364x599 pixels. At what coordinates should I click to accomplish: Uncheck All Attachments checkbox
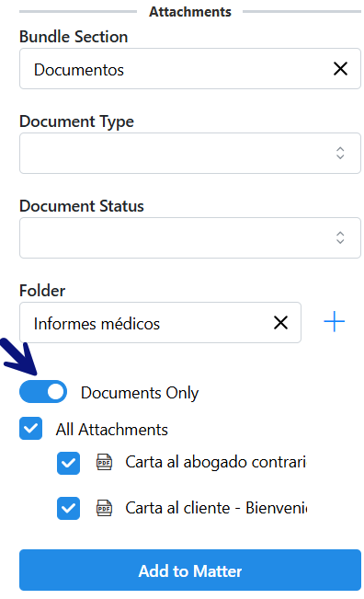coord(31,428)
